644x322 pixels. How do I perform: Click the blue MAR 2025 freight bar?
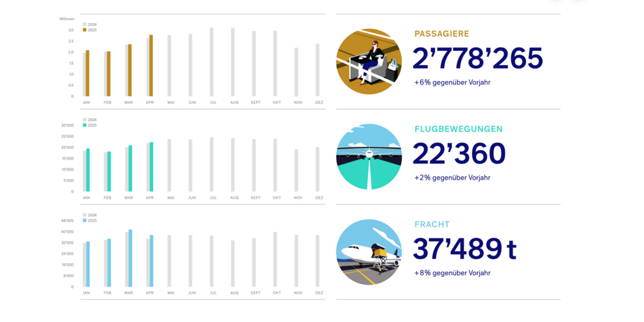130,258
